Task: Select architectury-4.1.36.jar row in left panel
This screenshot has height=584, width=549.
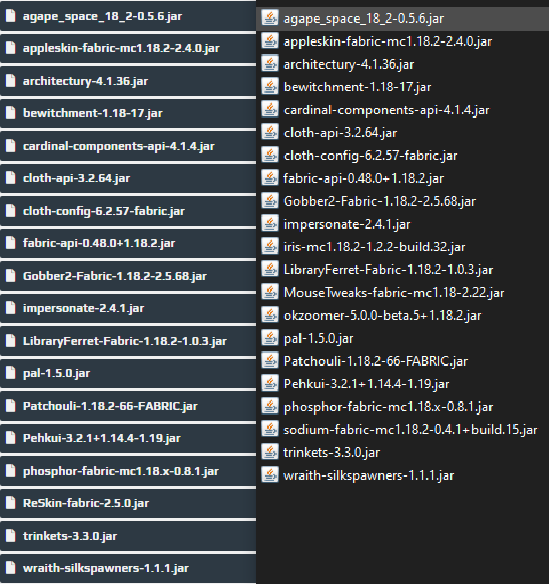Action: pos(128,81)
